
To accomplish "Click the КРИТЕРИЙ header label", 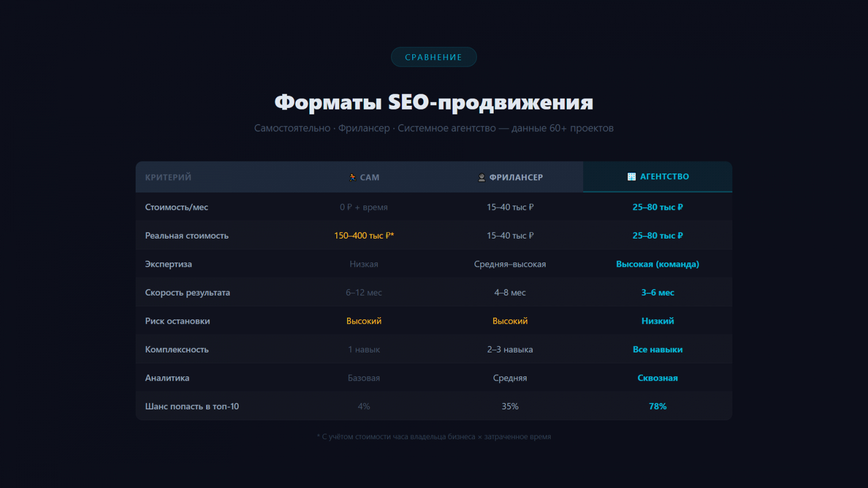I will pos(168,177).
